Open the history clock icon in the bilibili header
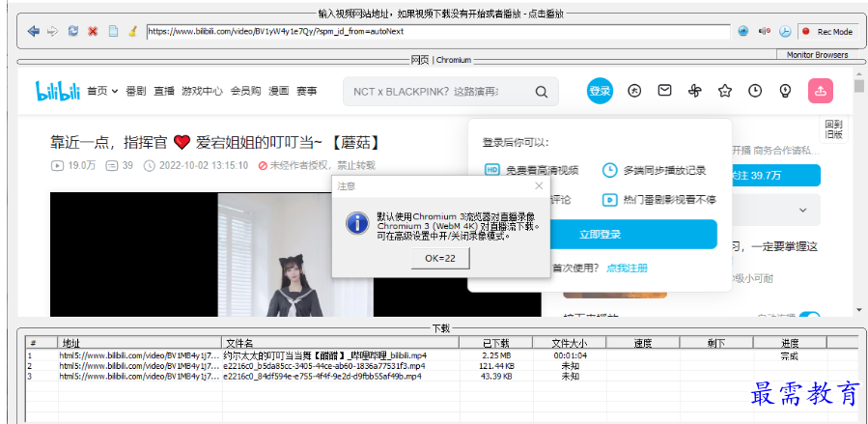Image resolution: width=868 pixels, height=424 pixels. pos(755,91)
